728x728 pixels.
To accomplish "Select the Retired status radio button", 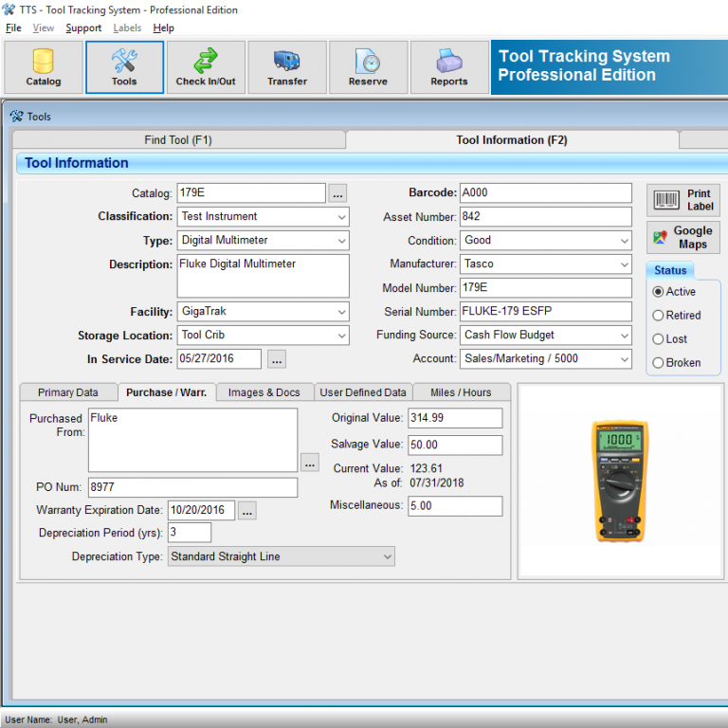I will [x=659, y=316].
